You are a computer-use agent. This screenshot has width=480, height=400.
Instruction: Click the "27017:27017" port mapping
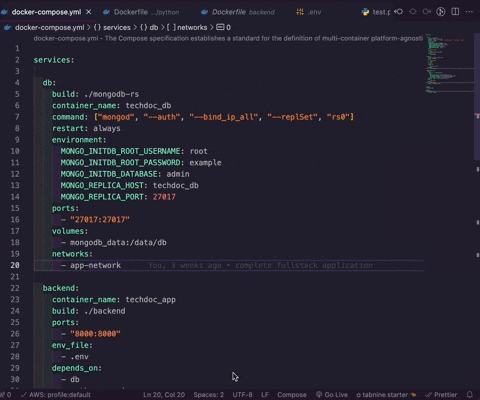click(x=100, y=220)
